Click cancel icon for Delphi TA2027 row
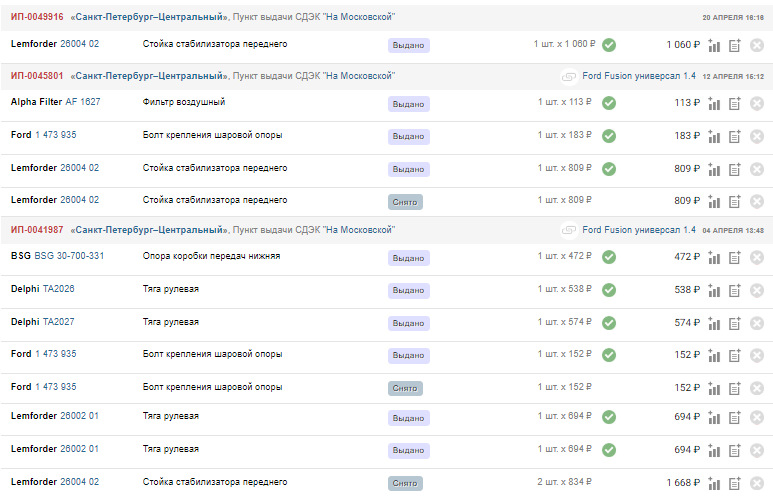This screenshot has height=497, width=773. tap(757, 323)
